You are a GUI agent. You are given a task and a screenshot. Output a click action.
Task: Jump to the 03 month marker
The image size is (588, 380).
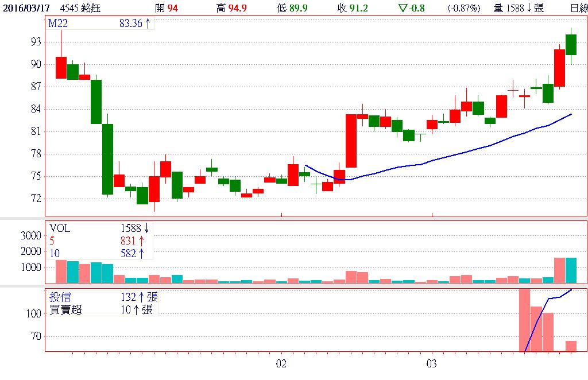pos(432,363)
